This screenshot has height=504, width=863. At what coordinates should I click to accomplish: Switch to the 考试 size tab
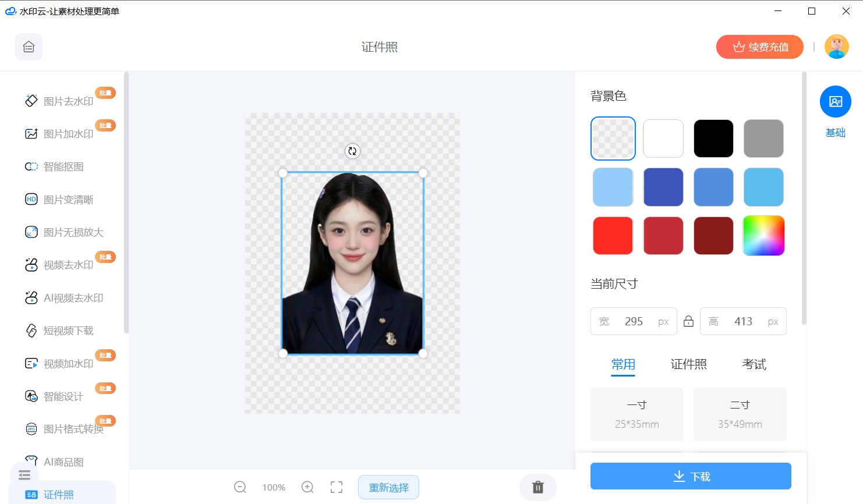754,364
